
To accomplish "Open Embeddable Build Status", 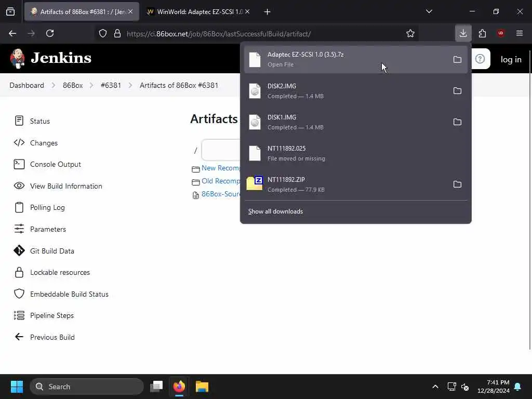I will click(x=61, y=294).
